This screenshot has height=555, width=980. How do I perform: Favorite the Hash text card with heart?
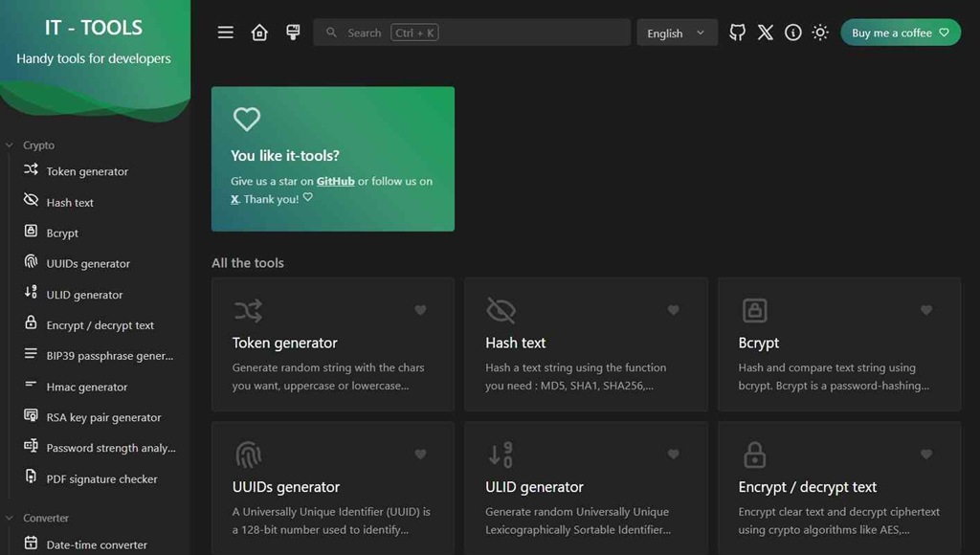tap(673, 310)
